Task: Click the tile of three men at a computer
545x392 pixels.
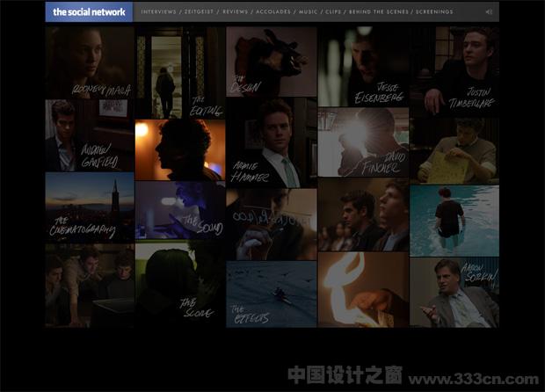Action: pyautogui.click(x=90, y=286)
